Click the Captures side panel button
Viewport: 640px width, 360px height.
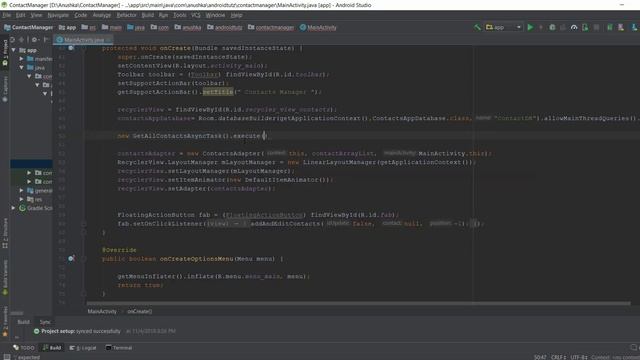[x=5, y=89]
